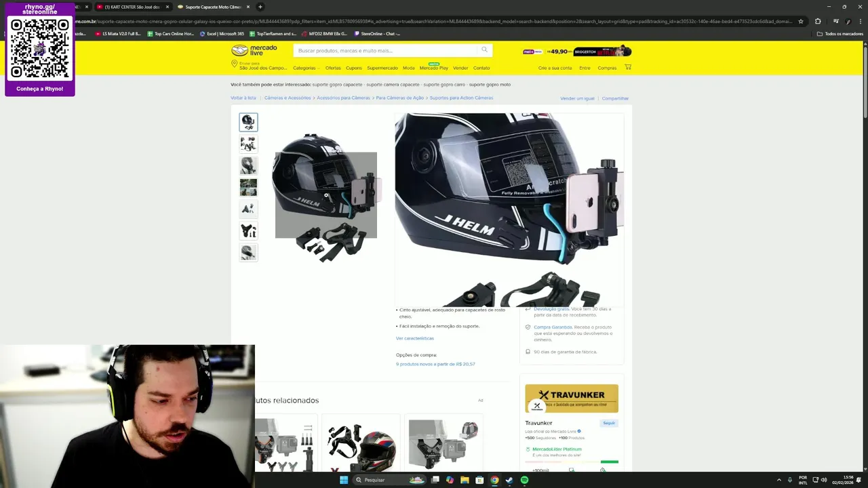Open LS Miata V2.0 Full bookmark
Screen dimensions: 868x488
(118, 33)
